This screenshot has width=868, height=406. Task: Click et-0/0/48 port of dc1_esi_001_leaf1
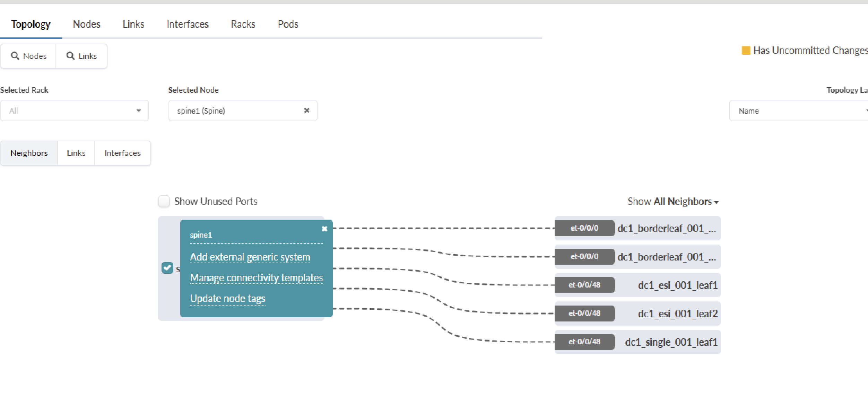pyautogui.click(x=584, y=285)
